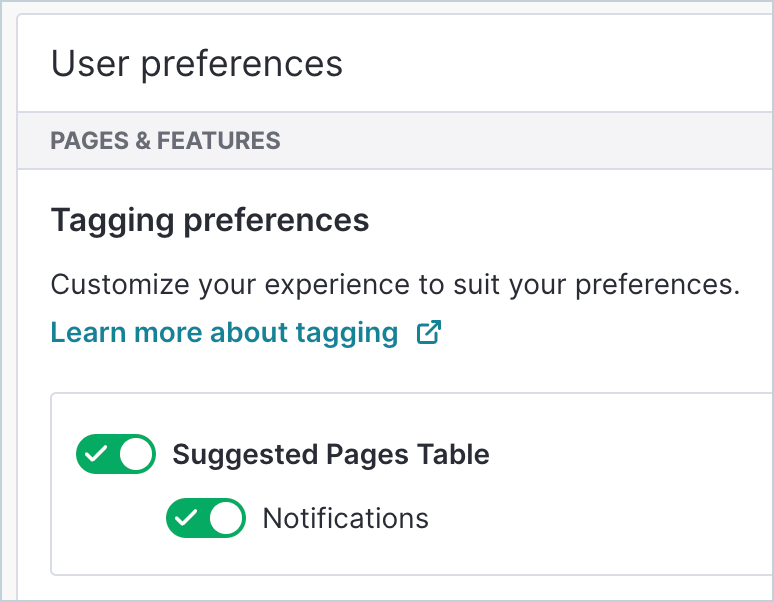774x602 pixels.
Task: Click white knob of Notifications switch
Action: (226, 518)
